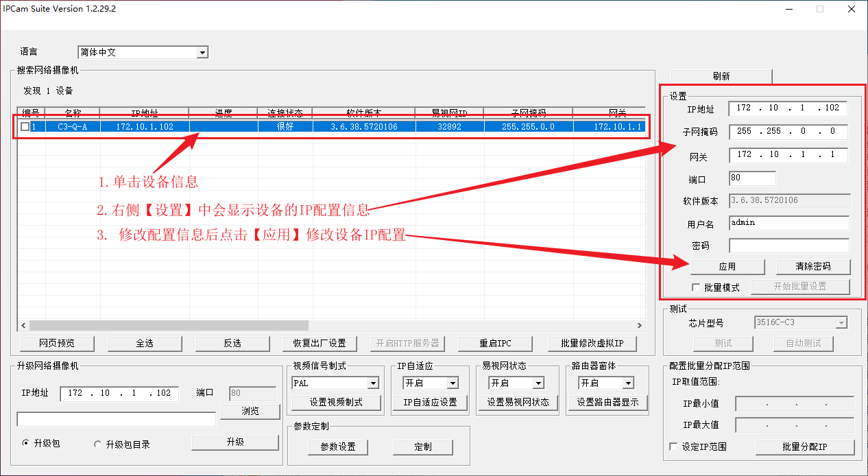Click 浏览 to pick an upgrade file
The height and width of the screenshot is (476, 868).
250,411
